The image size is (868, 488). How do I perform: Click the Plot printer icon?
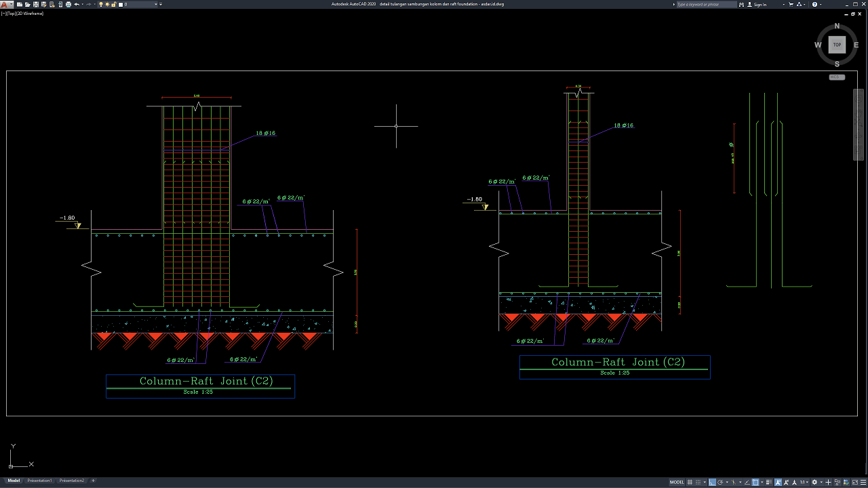pos(68,5)
